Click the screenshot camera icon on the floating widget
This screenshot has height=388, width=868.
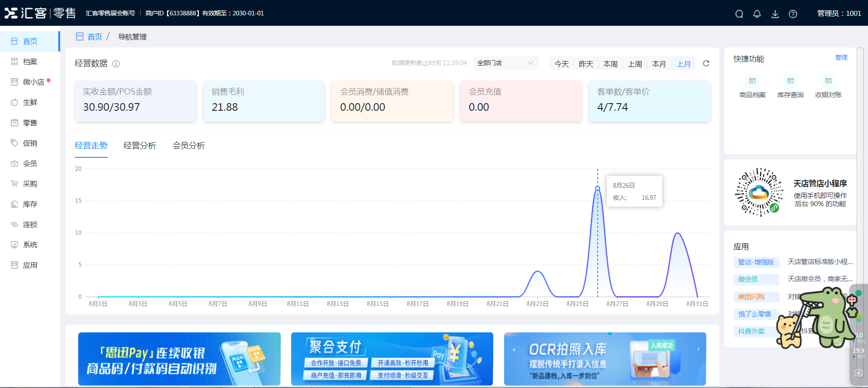(x=859, y=373)
